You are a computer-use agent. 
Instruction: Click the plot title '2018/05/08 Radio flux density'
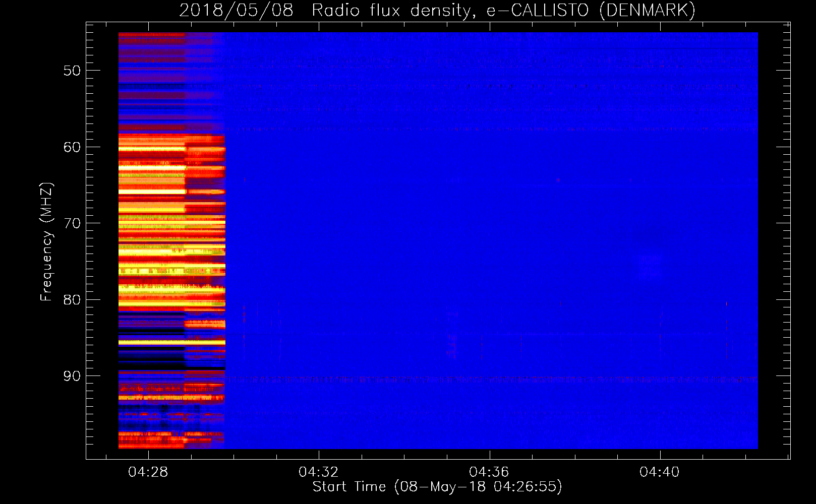click(x=437, y=10)
